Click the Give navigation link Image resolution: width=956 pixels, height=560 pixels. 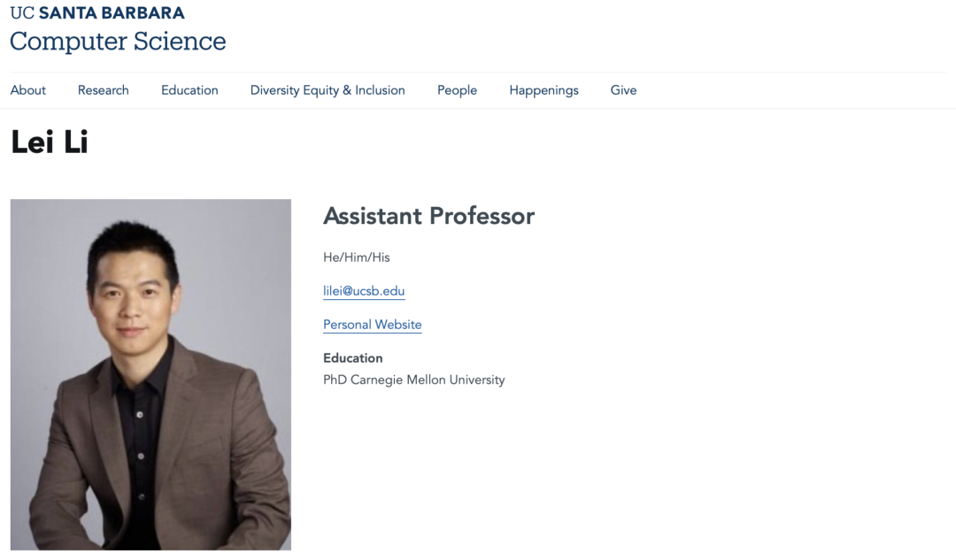[623, 90]
